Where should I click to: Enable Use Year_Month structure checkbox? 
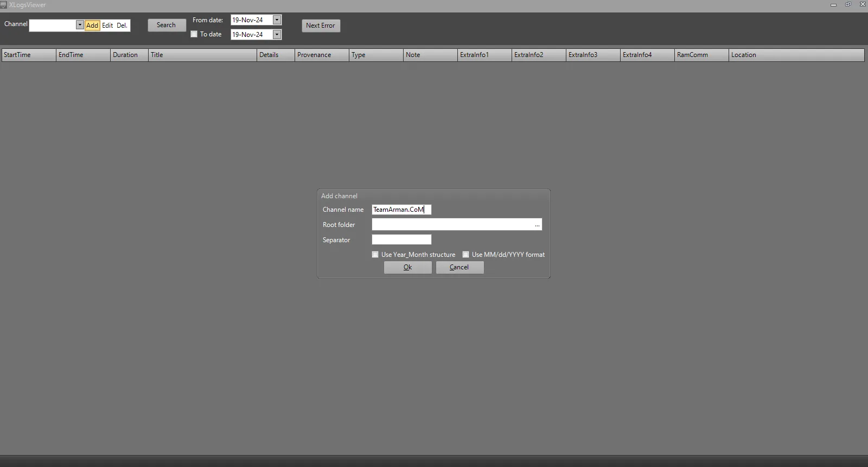tap(375, 254)
